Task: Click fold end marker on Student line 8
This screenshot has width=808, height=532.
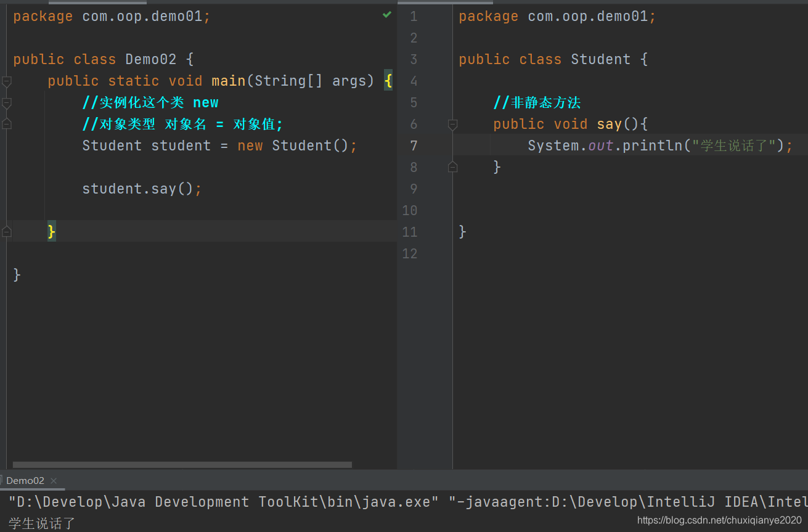Action: tap(452, 166)
